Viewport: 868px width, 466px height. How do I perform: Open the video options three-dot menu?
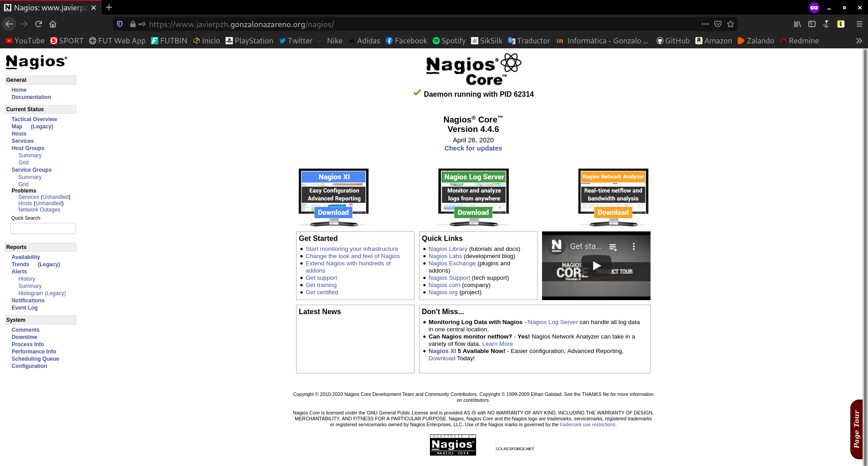(x=634, y=246)
